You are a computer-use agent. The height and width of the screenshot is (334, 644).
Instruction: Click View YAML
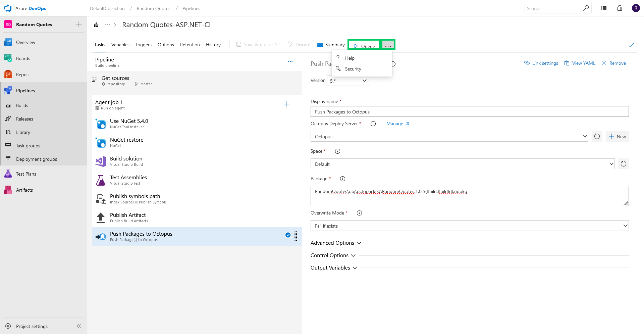pos(580,63)
